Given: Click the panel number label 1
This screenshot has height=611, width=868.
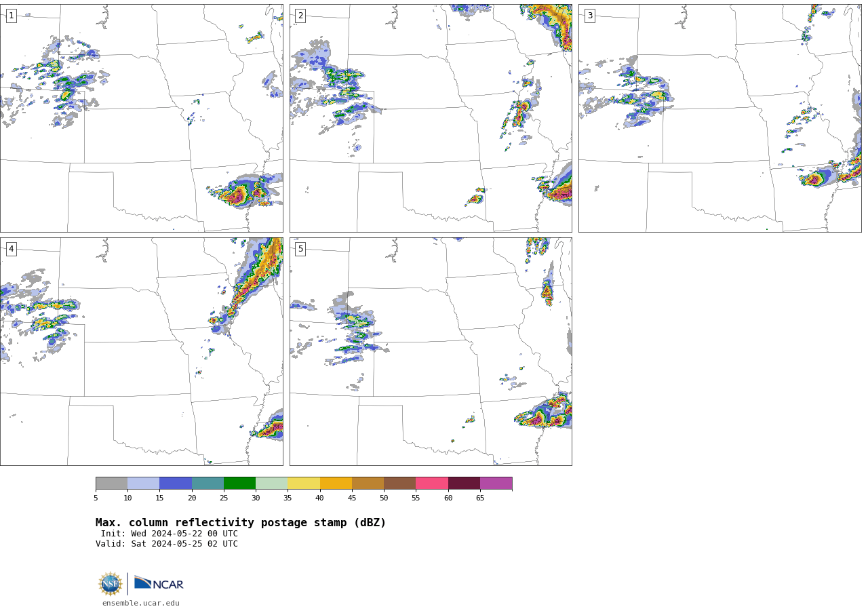Looking at the screenshot, I should tap(11, 16).
